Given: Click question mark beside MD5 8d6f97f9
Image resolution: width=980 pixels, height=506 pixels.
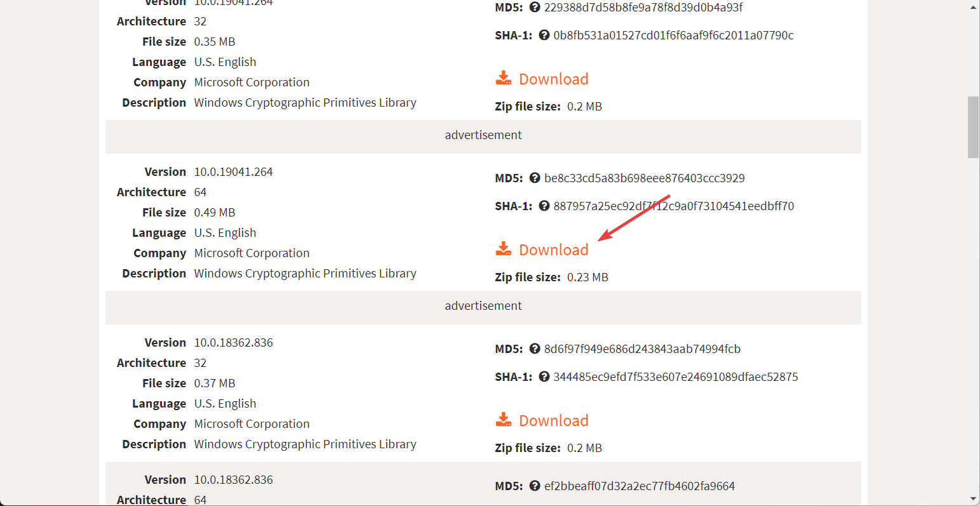Looking at the screenshot, I should click(x=535, y=349).
